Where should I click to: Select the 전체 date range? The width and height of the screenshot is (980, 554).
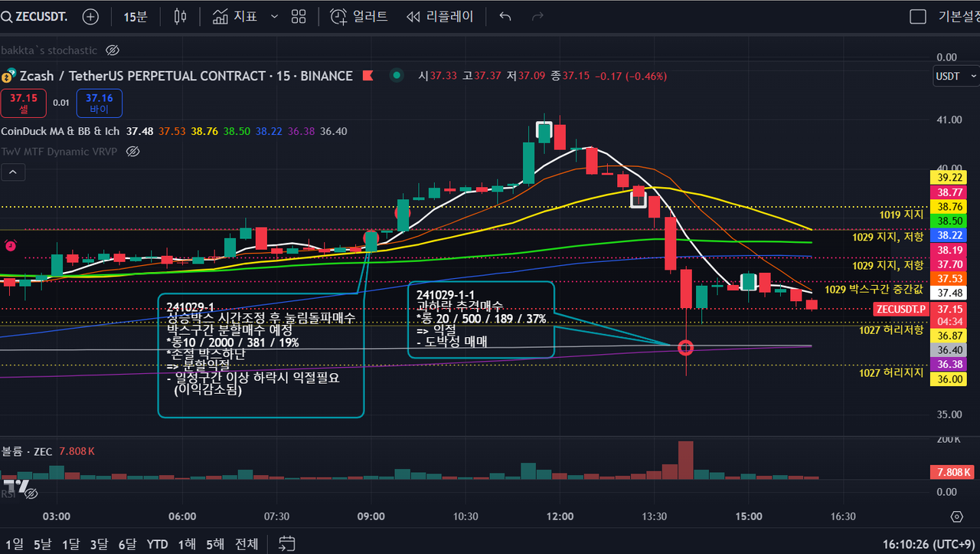click(246, 544)
